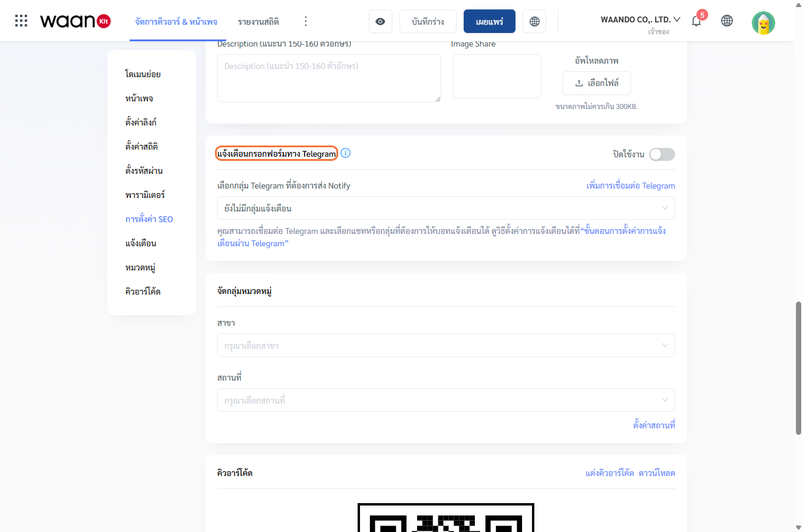The width and height of the screenshot is (803, 532).
Task: Click the globe button next to publish
Action: point(534,21)
